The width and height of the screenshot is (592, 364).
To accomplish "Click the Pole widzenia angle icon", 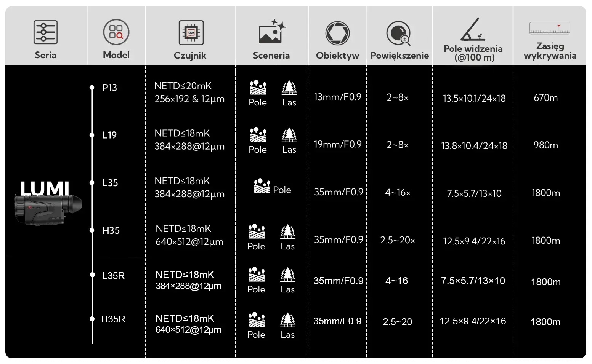I will click(x=473, y=29).
